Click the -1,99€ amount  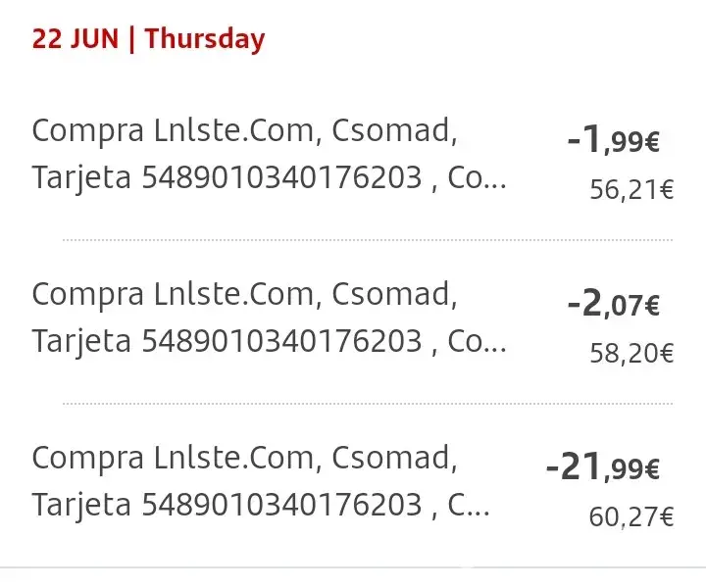point(614,142)
